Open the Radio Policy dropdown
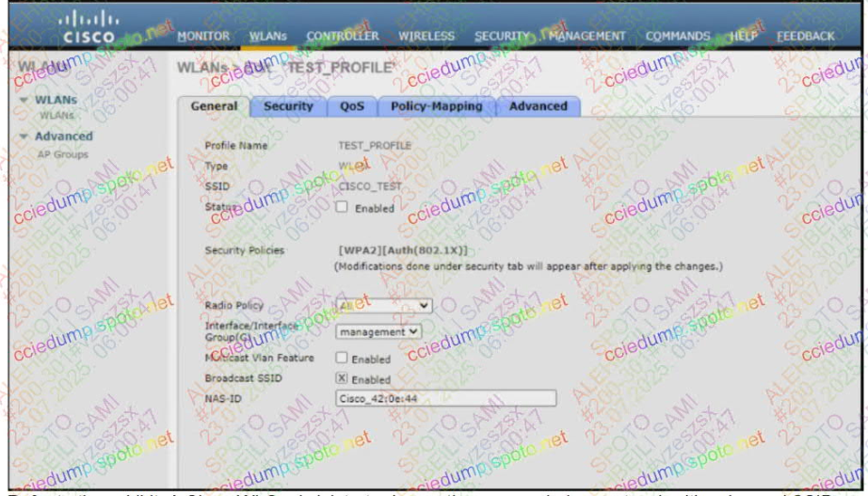Viewport: 868px width, 496px height. (383, 305)
